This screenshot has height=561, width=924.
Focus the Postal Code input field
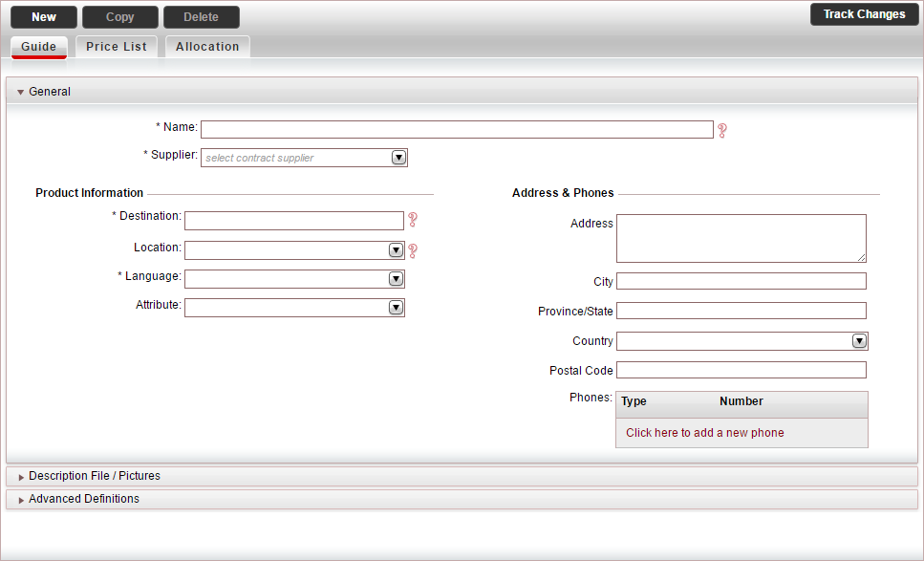pos(741,370)
